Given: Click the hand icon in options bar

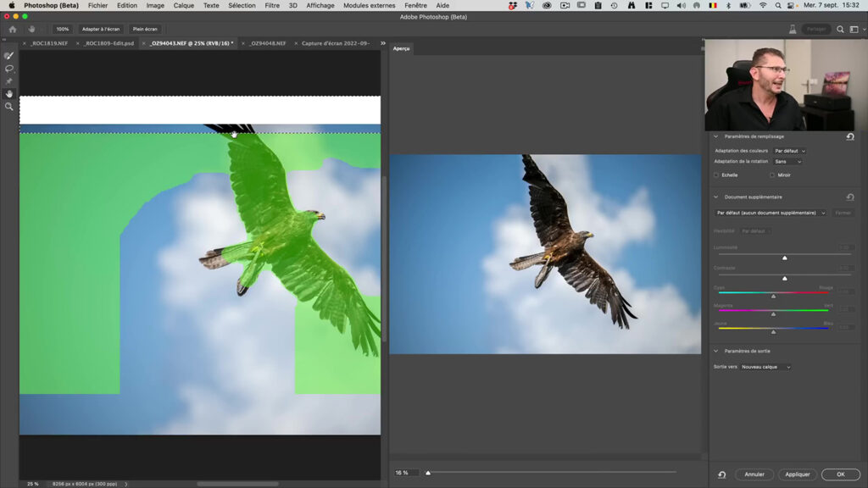Looking at the screenshot, I should pos(31,30).
